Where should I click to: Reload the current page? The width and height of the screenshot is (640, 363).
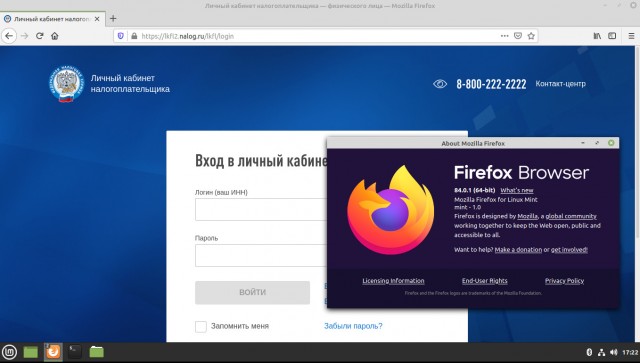[40, 36]
